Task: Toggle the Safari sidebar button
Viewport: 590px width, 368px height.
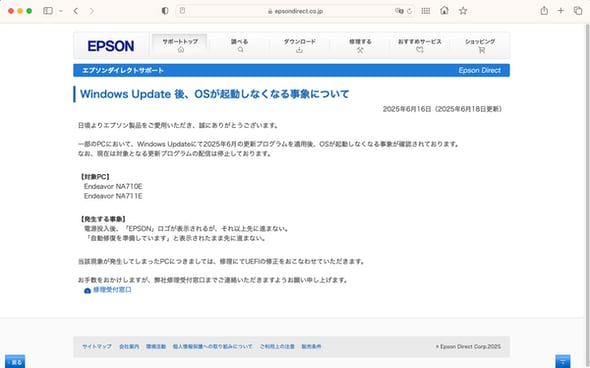Action: 48,11
